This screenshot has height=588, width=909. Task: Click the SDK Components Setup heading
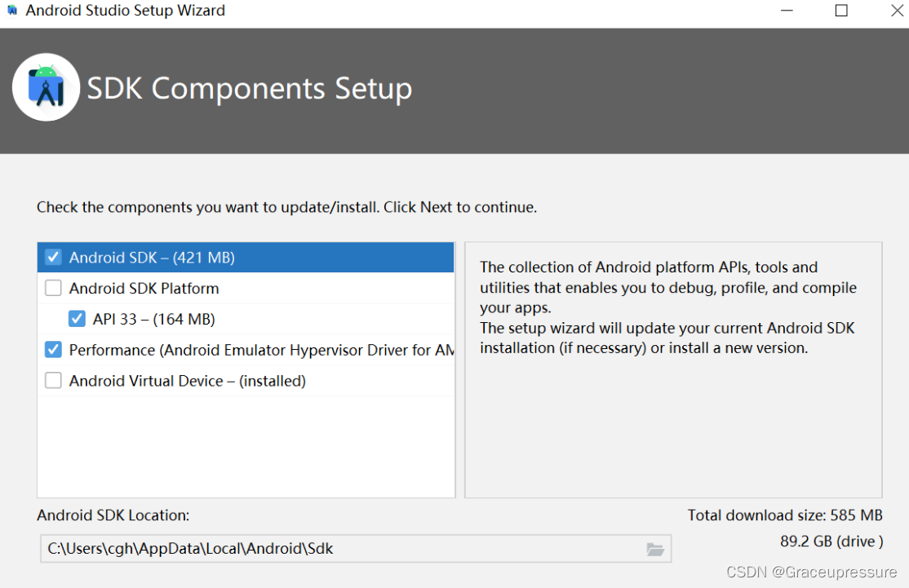click(x=249, y=89)
